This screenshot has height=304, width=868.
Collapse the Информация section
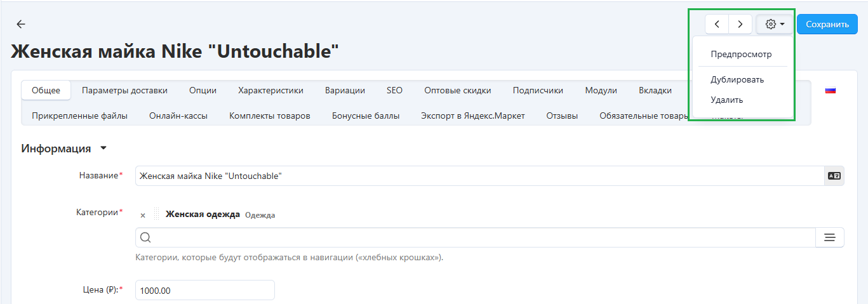[103, 149]
